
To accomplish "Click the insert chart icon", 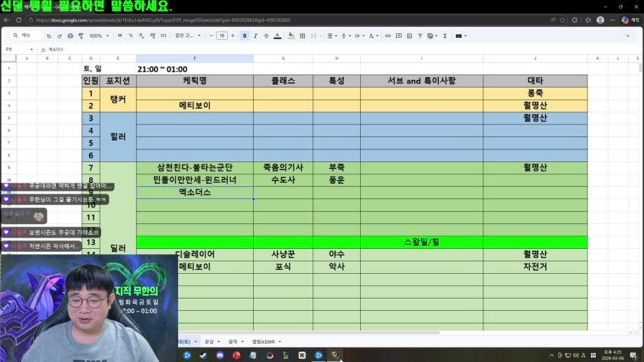I will (x=409, y=35).
